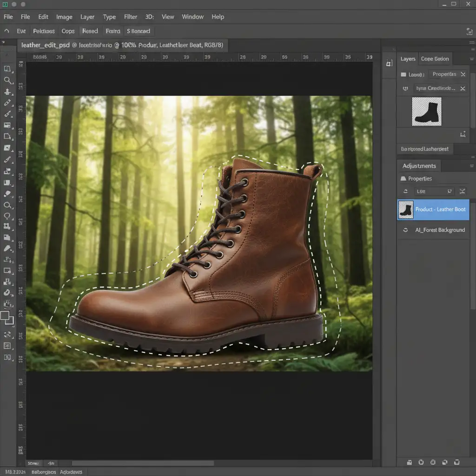476x476 pixels.
Task: Click the 'Reaed' button in options bar
Action: (x=90, y=31)
